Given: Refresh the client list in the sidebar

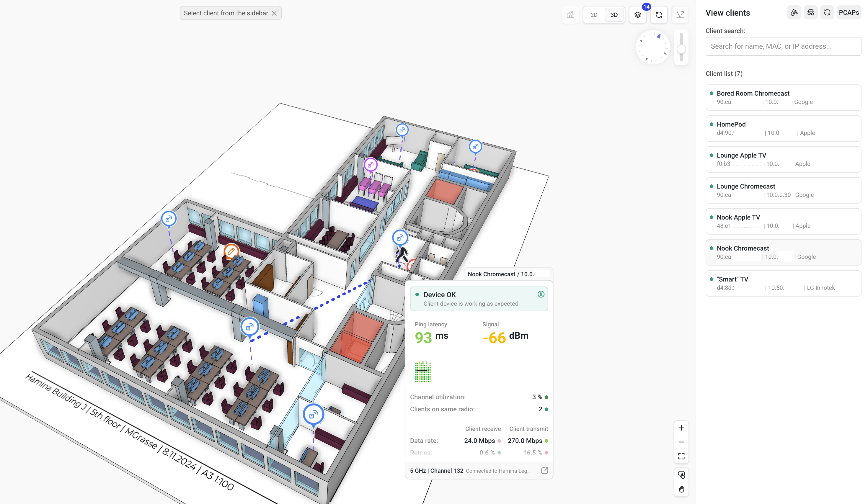Looking at the screenshot, I should tap(827, 13).
